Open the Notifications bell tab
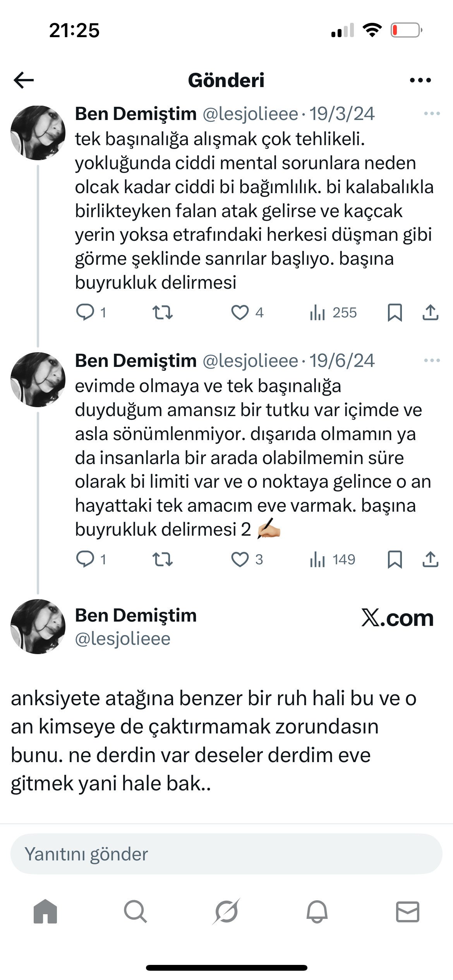The image size is (453, 980). coord(317,911)
